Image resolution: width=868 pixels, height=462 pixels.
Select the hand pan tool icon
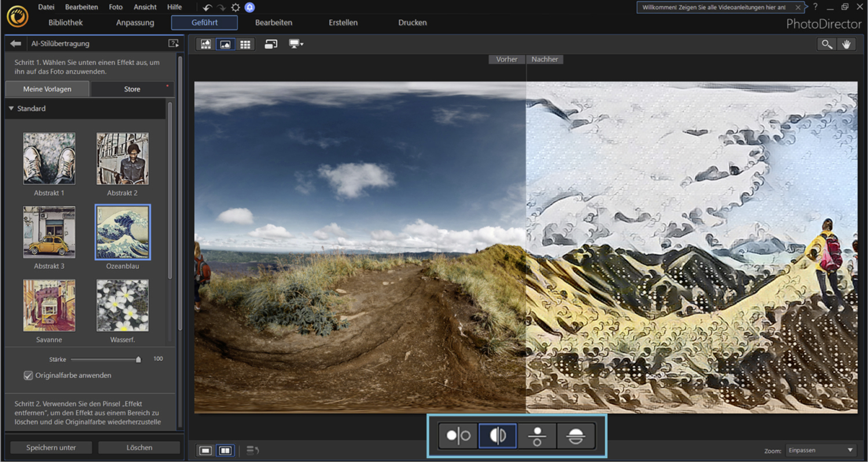tap(846, 43)
